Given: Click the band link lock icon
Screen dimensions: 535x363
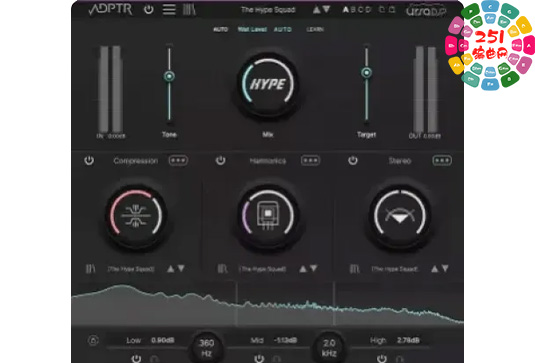Looking at the screenshot, I should click(x=93, y=340).
